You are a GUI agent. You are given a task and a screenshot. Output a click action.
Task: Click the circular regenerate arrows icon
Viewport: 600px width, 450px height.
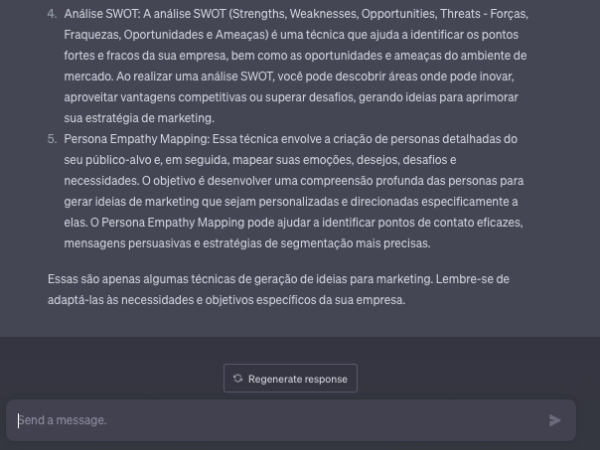(238, 379)
